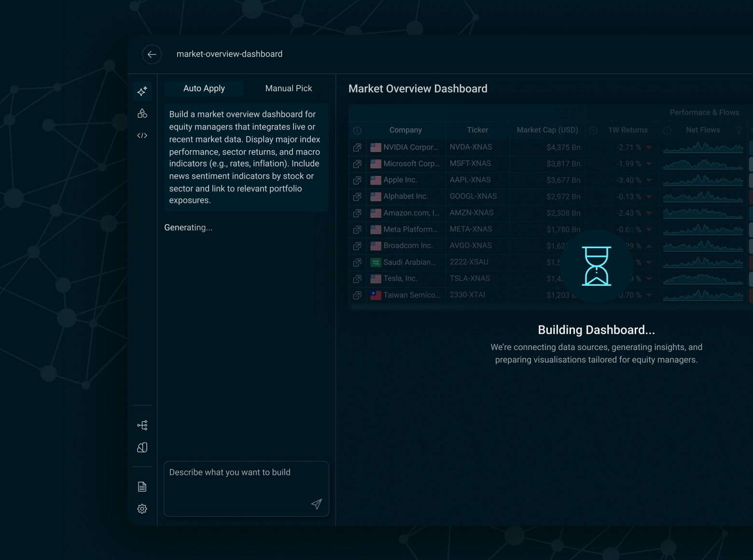Screen dimensions: 753x560
Task: Click the -2.71 % weekly return value
Action: [x=629, y=147]
